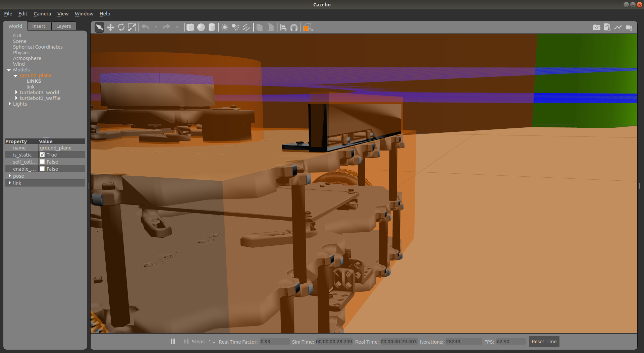Select the Translate Mode tool
The height and width of the screenshot is (353, 644).
pos(110,27)
